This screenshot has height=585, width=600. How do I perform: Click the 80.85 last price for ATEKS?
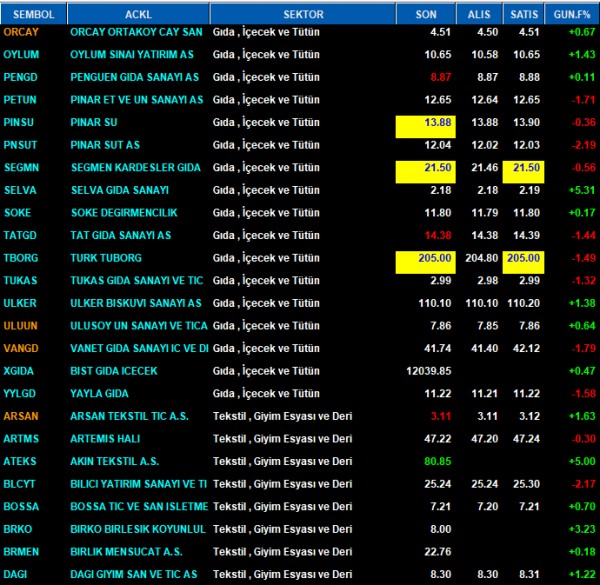point(437,461)
